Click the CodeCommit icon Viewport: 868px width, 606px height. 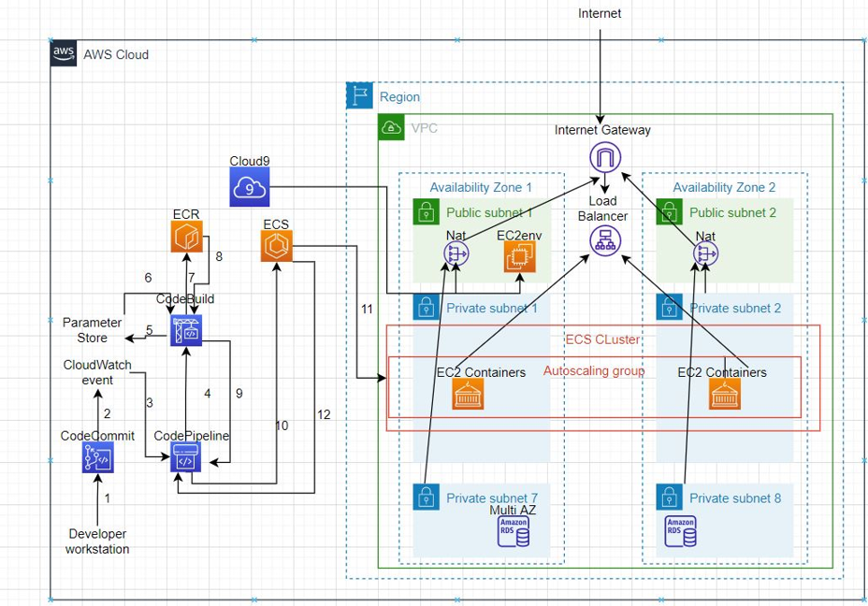point(97,457)
